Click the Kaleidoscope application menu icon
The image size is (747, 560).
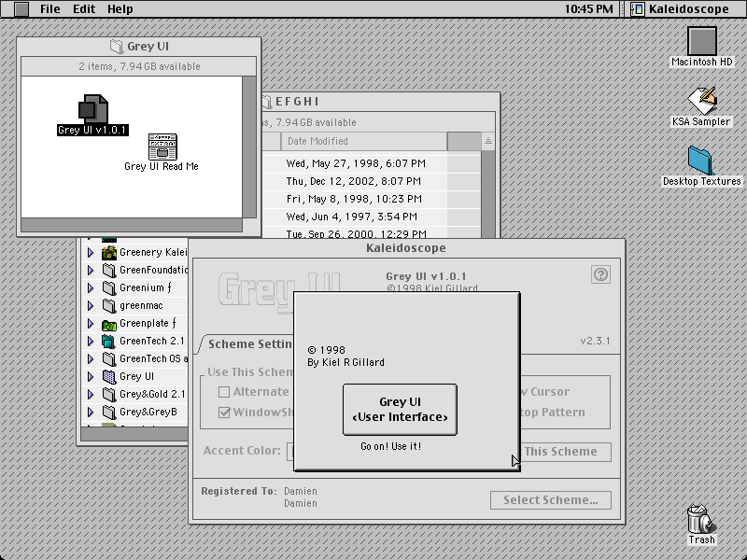click(x=638, y=9)
